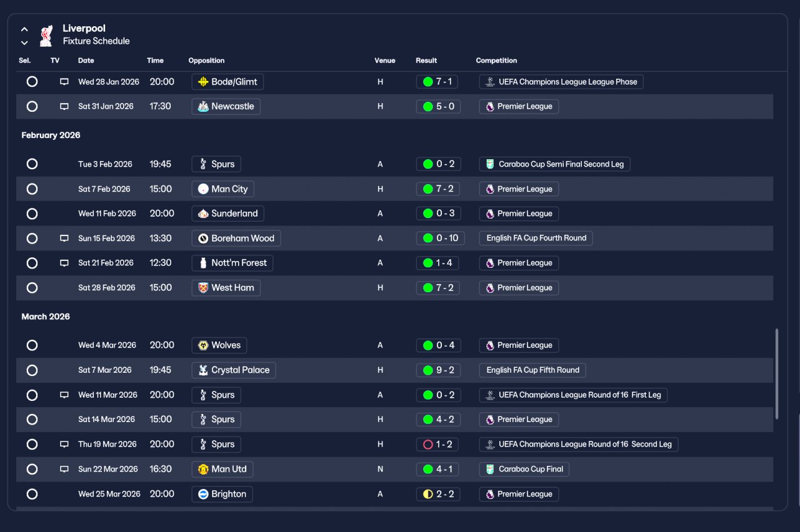Sort fixtures by the Date column header
The width and height of the screenshot is (800, 532).
click(x=86, y=61)
